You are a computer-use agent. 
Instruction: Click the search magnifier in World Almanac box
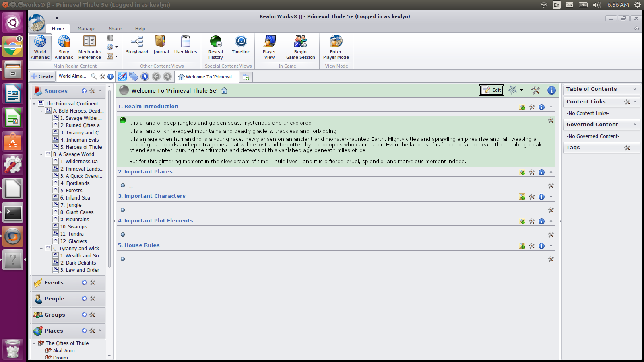pos(94,76)
